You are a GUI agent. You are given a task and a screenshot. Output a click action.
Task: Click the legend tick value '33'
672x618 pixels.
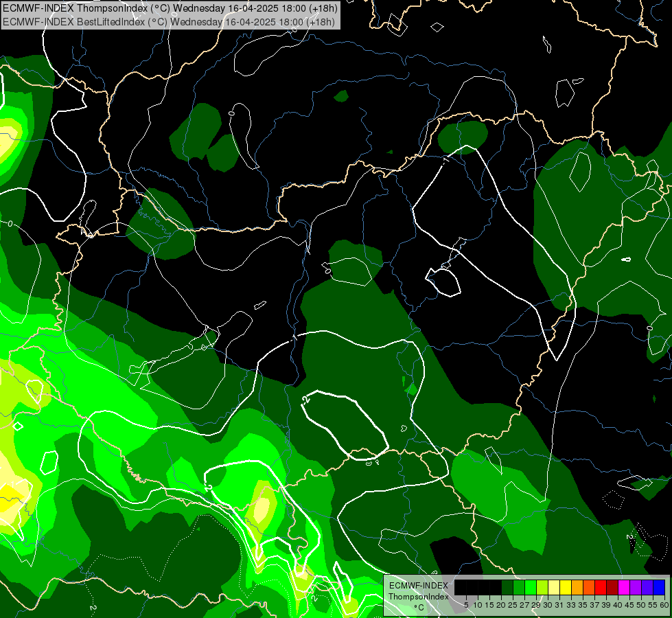click(571, 605)
